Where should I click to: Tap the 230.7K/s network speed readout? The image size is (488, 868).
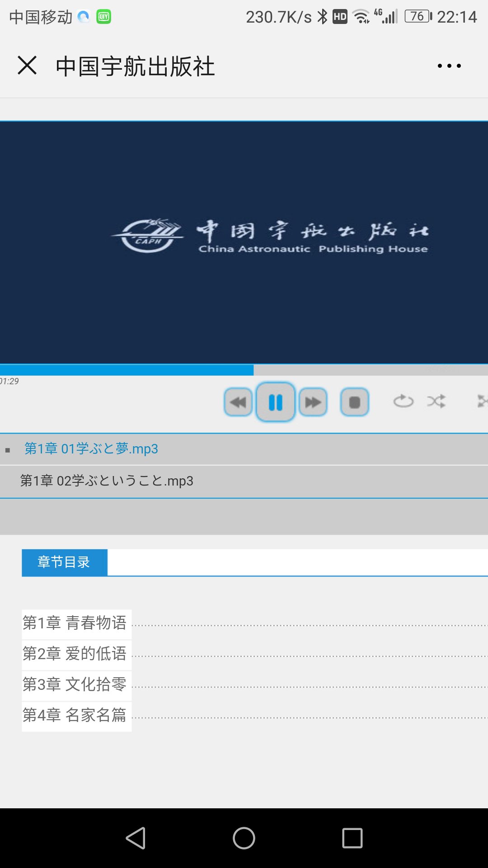click(279, 17)
